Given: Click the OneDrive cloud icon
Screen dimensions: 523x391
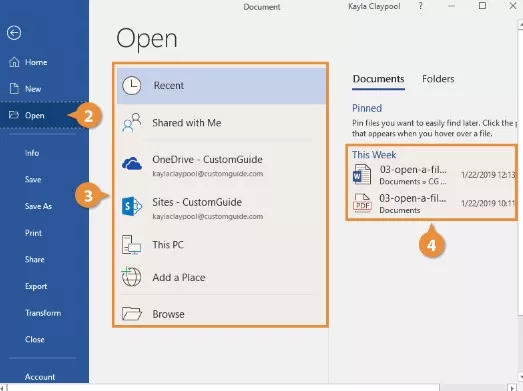Looking at the screenshot, I should click(x=132, y=164).
